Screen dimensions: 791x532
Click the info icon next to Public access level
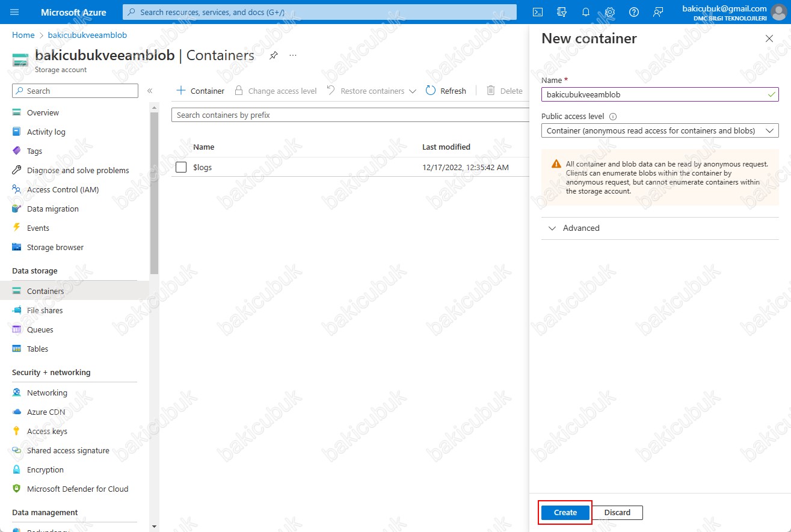click(x=613, y=117)
